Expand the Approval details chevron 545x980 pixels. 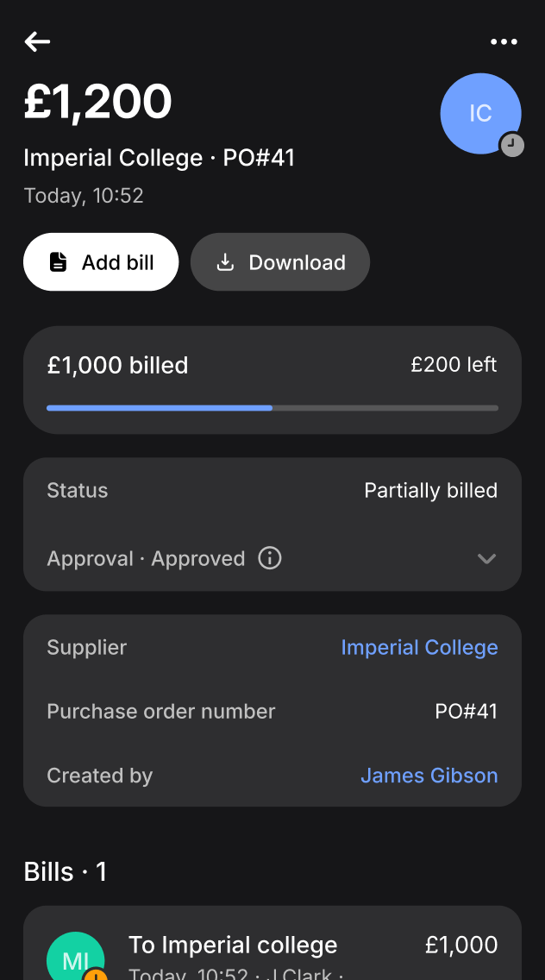pyautogui.click(x=486, y=558)
